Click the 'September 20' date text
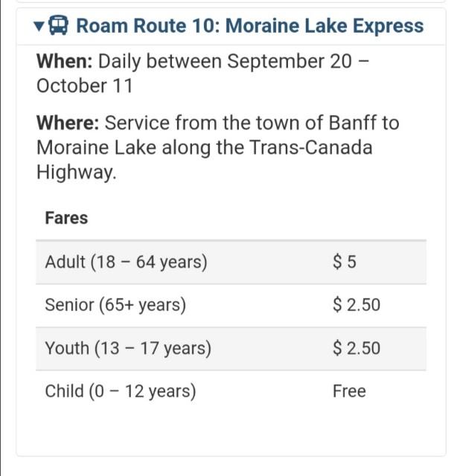463x476 pixels. 290,61
